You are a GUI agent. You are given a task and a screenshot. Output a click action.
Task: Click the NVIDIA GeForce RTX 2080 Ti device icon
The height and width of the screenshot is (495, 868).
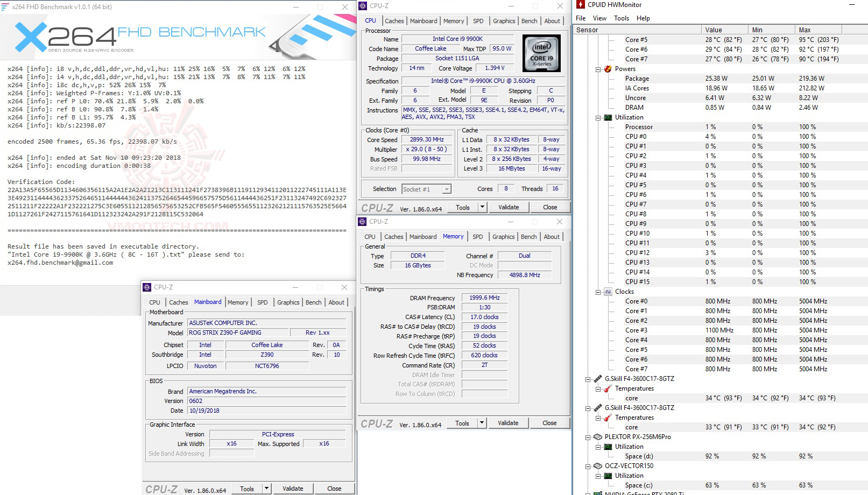point(598,493)
